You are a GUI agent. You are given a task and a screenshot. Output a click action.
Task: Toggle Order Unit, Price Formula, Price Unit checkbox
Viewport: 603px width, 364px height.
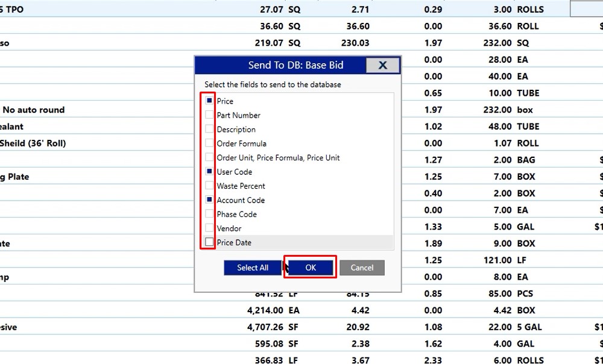[209, 157]
